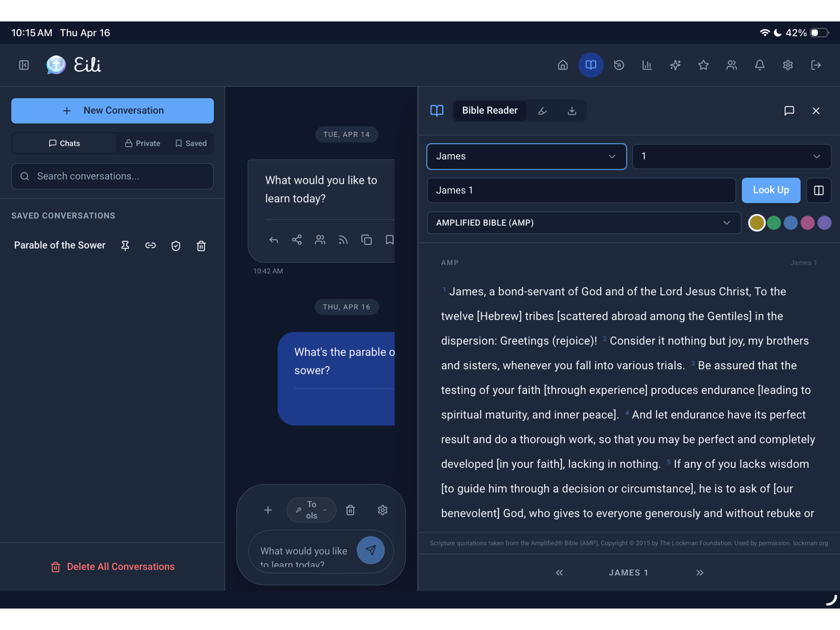The width and height of the screenshot is (840, 630).
Task: Click the JAMES 1 footer label
Action: click(628, 572)
